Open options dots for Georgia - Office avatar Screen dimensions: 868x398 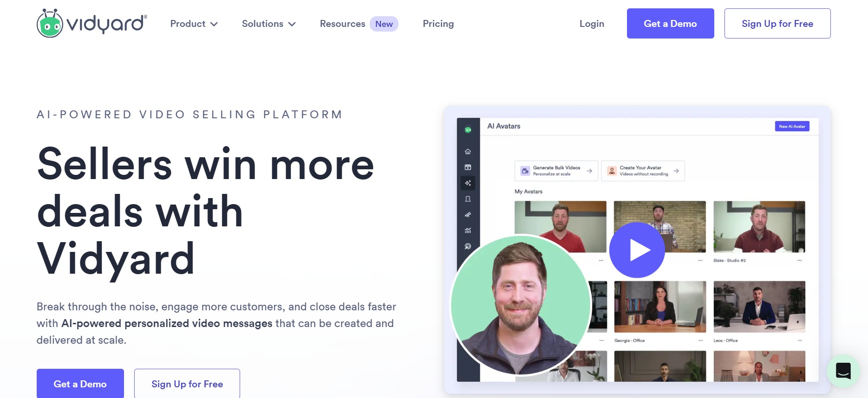coord(700,340)
